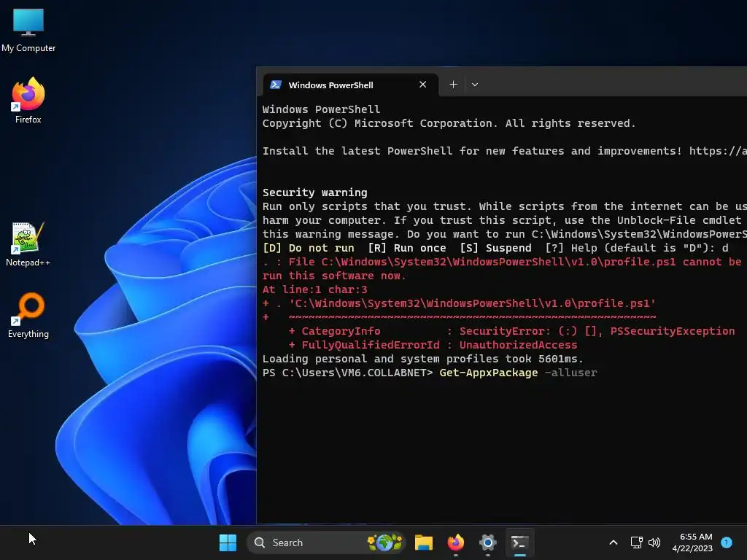This screenshot has width=747, height=560.
Task: Open Settings gear in taskbar
Action: point(487,542)
